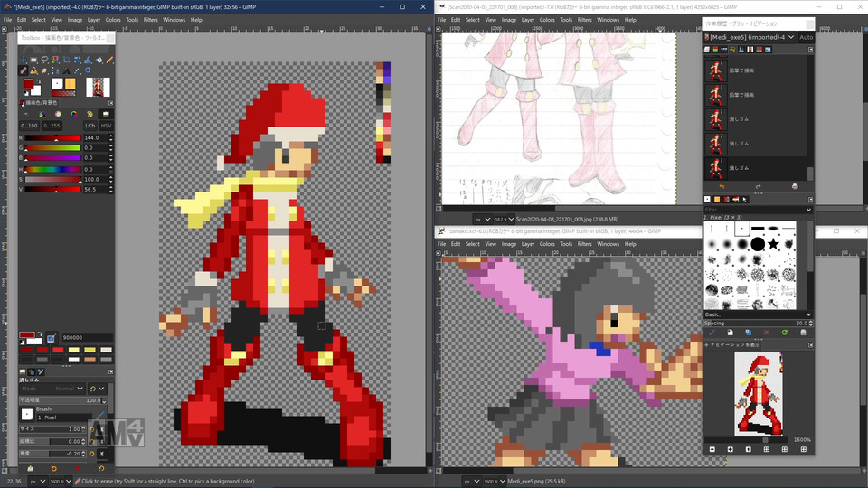Open Windows menu in Scan window

click(x=608, y=19)
